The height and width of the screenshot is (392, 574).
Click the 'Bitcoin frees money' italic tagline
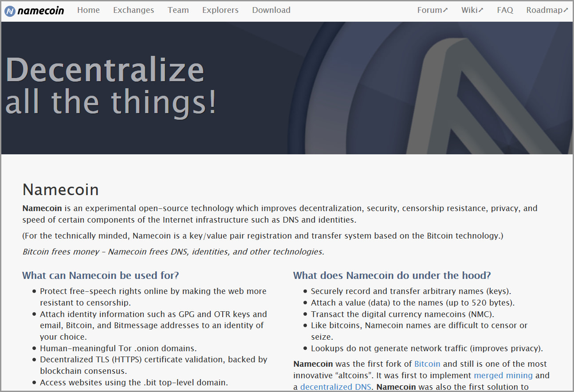click(173, 252)
